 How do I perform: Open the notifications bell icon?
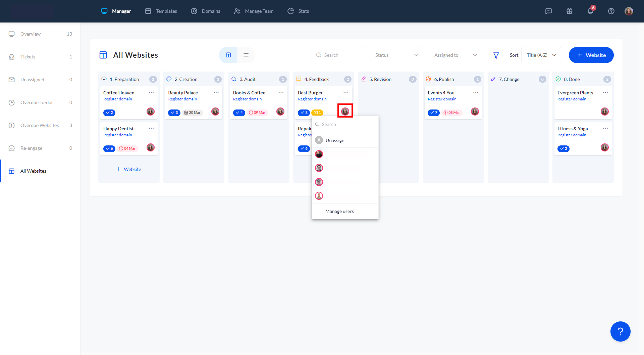(x=590, y=11)
